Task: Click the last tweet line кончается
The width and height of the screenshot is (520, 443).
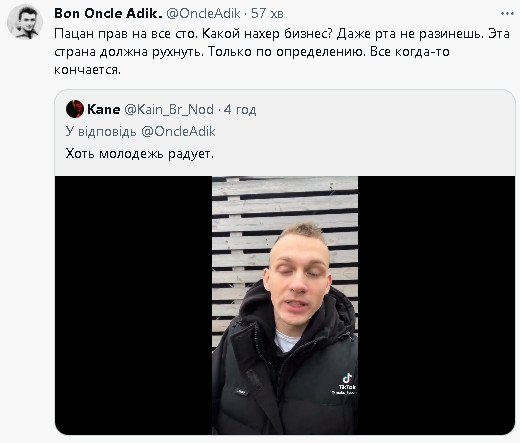Action: coord(87,70)
